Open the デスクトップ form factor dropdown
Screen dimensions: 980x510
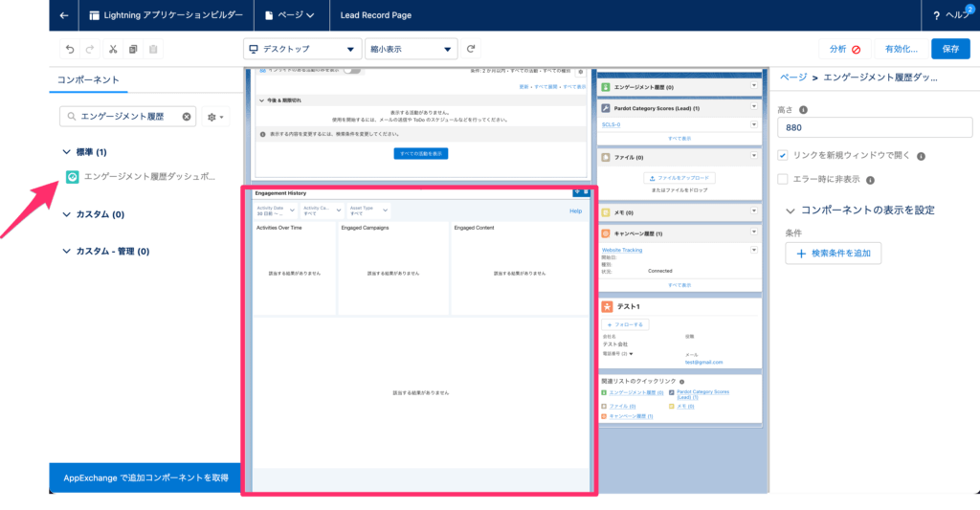tap(301, 49)
